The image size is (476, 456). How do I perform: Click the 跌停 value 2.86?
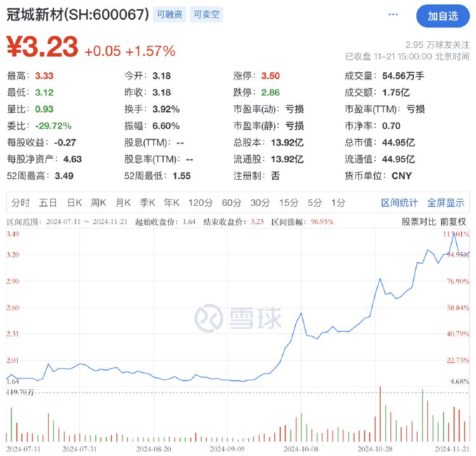[270, 92]
